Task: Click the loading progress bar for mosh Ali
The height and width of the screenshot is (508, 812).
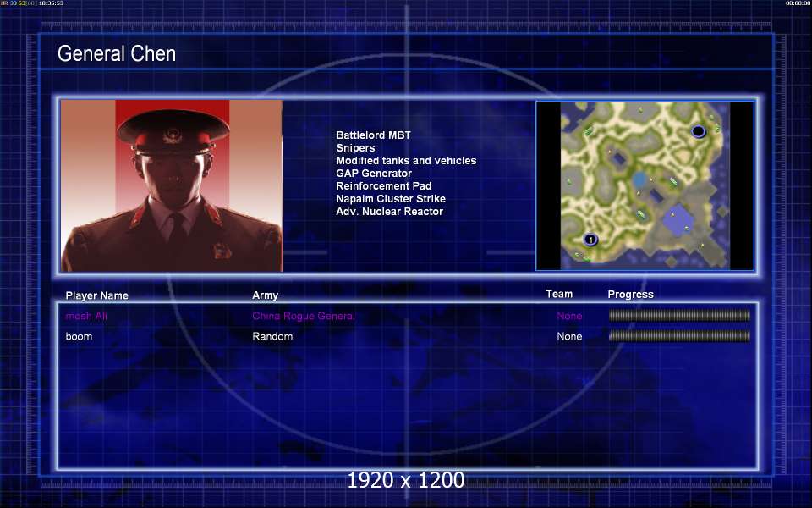Action: pyautogui.click(x=679, y=315)
